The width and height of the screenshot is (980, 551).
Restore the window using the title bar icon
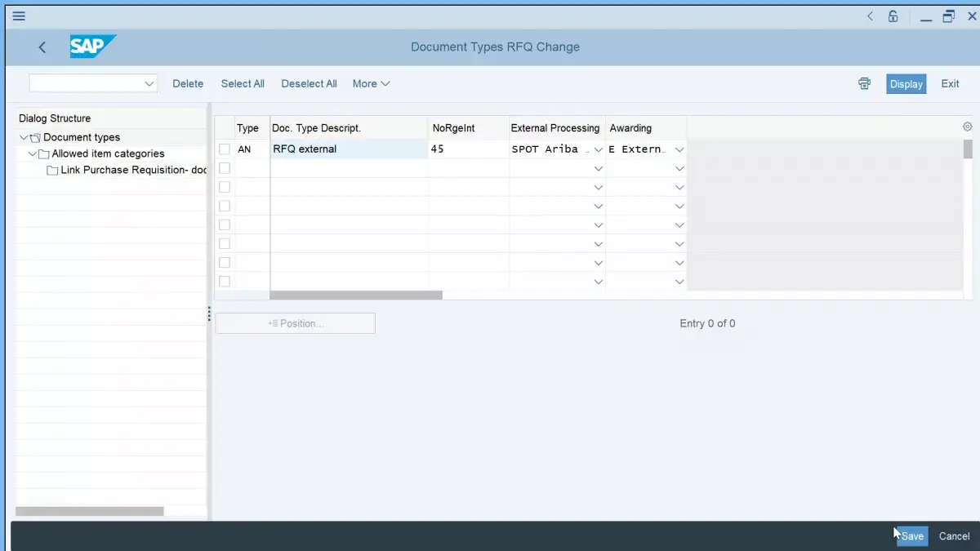949,16
